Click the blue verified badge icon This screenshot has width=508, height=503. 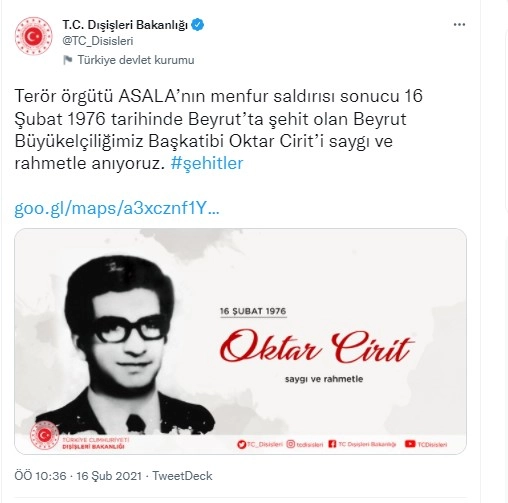[198, 25]
